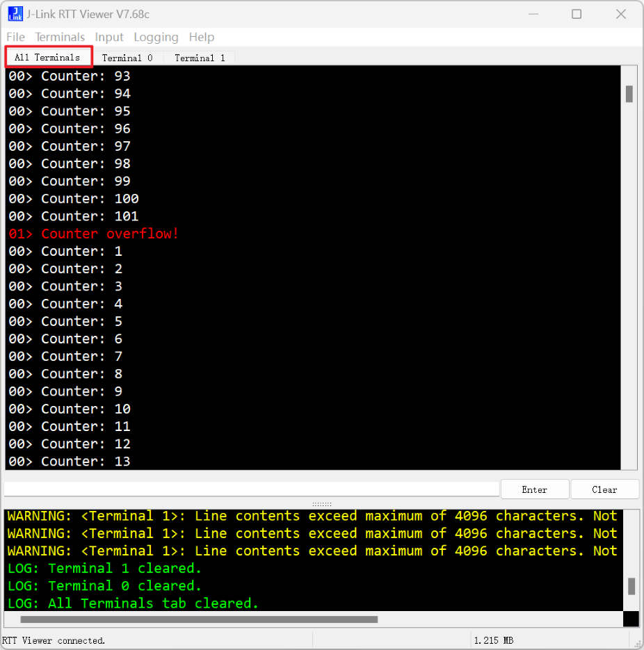The image size is (644, 650).
Task: Open the Input menu
Action: [109, 38]
